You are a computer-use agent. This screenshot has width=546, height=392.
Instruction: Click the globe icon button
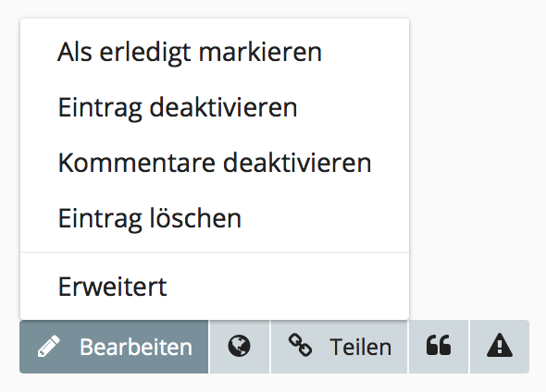(x=240, y=347)
